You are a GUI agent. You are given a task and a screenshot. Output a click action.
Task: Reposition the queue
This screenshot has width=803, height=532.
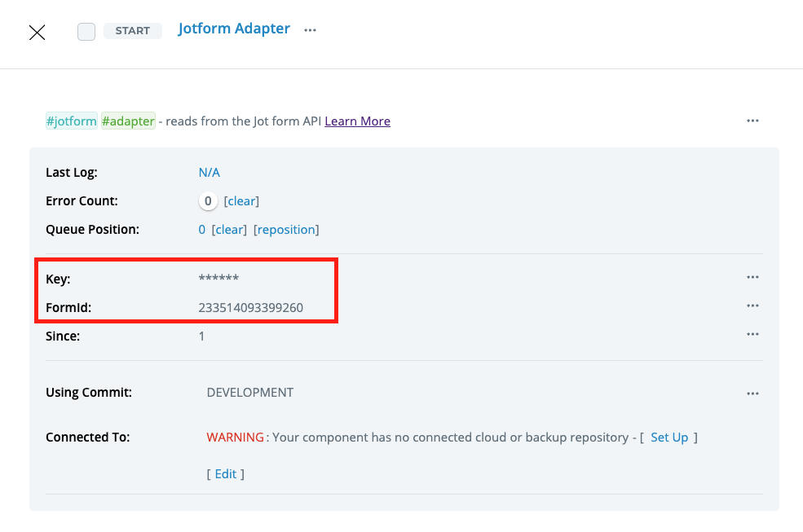[286, 230]
